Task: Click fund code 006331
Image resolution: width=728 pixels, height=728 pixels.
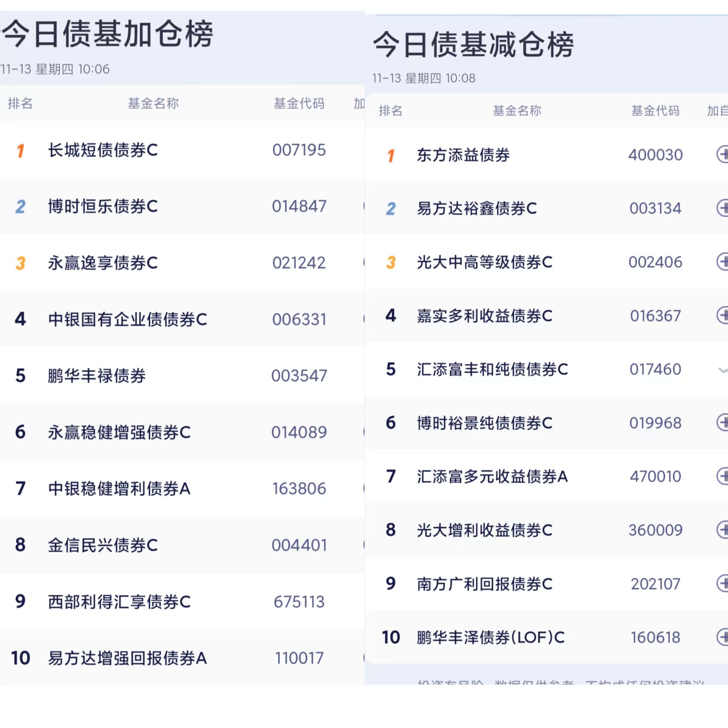Action: 299,319
